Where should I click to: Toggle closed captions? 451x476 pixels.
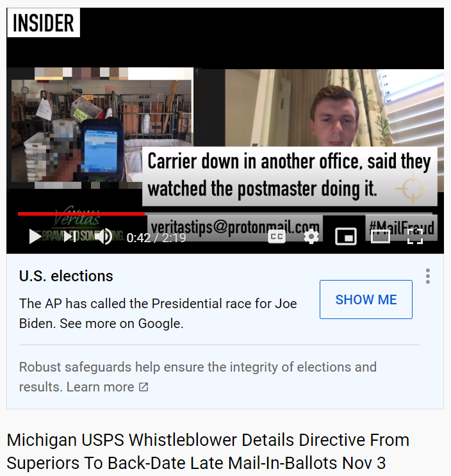click(x=277, y=237)
